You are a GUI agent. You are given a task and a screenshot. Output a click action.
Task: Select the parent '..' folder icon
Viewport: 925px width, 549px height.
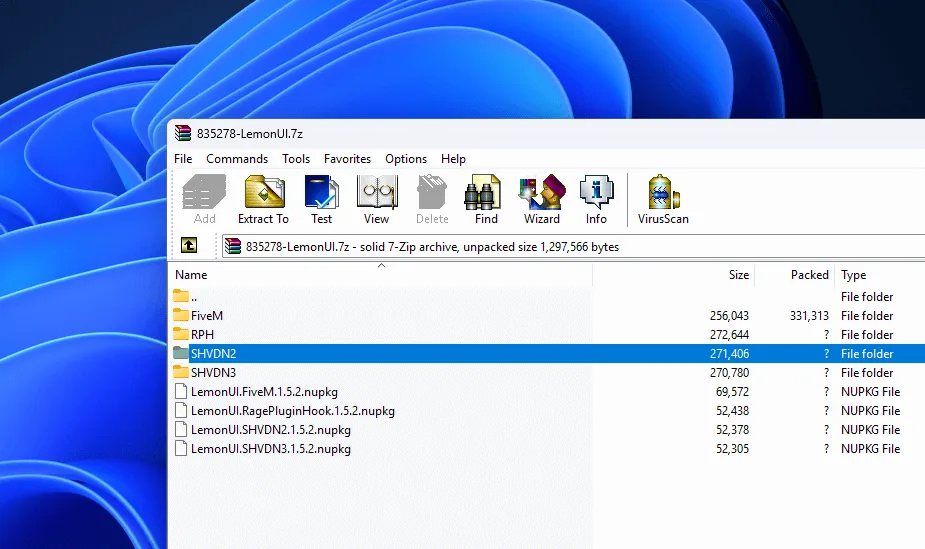coord(181,296)
